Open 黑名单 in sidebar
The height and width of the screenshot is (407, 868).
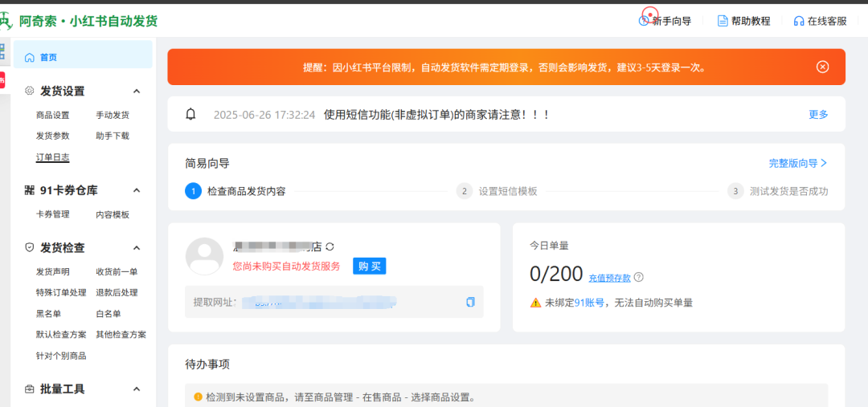48,314
